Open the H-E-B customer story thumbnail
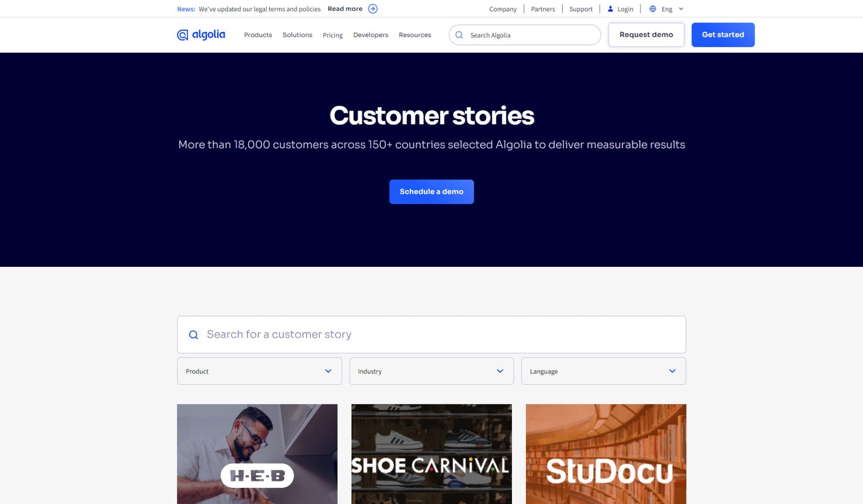863x504 pixels. [x=257, y=454]
